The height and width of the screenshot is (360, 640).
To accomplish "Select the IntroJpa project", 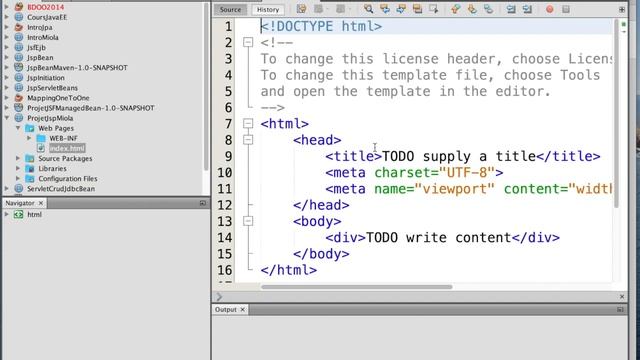I will [40, 27].
